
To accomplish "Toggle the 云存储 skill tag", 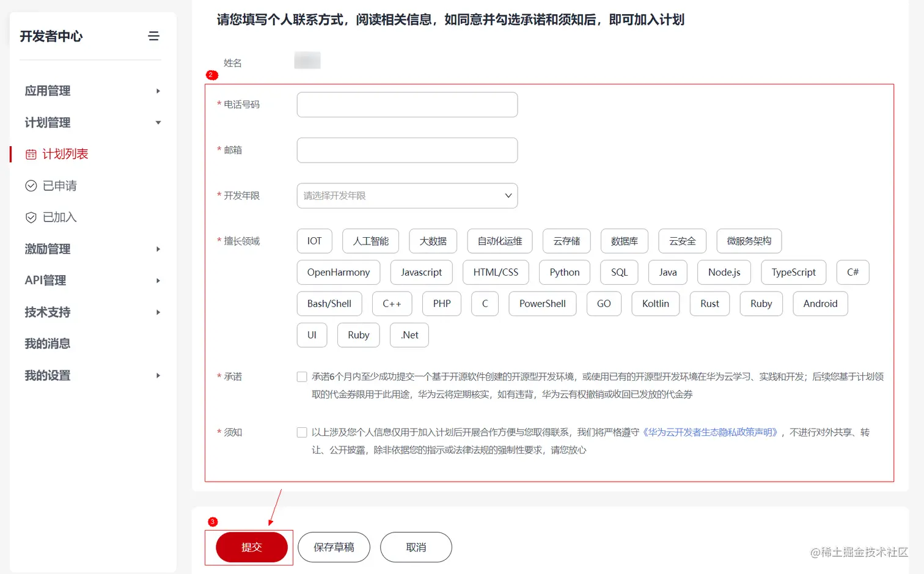I will pyautogui.click(x=566, y=241).
